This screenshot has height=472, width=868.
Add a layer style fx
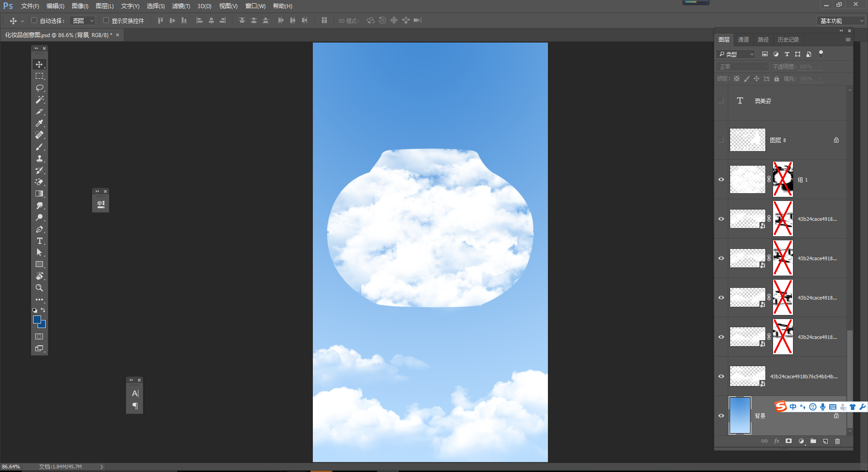click(777, 441)
